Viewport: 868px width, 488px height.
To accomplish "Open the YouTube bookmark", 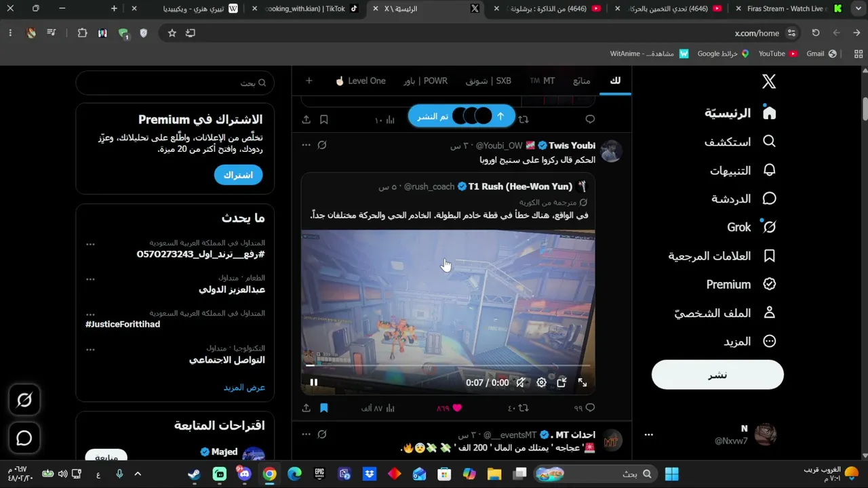I will pos(778,54).
